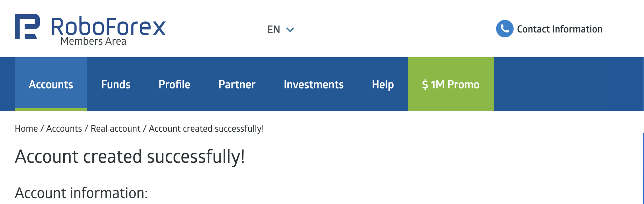644x204 pixels.
Task: Navigate to the Investments menu
Action: click(314, 85)
